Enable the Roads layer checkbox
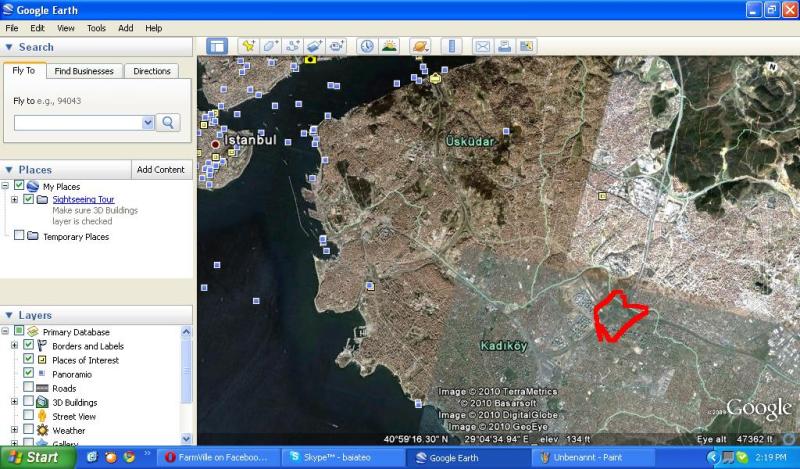Viewport: 800px width, 469px height. (x=29, y=387)
